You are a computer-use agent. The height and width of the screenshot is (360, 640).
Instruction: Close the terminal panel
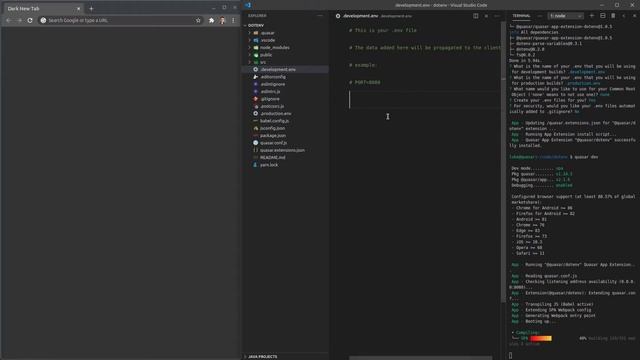pos(634,16)
